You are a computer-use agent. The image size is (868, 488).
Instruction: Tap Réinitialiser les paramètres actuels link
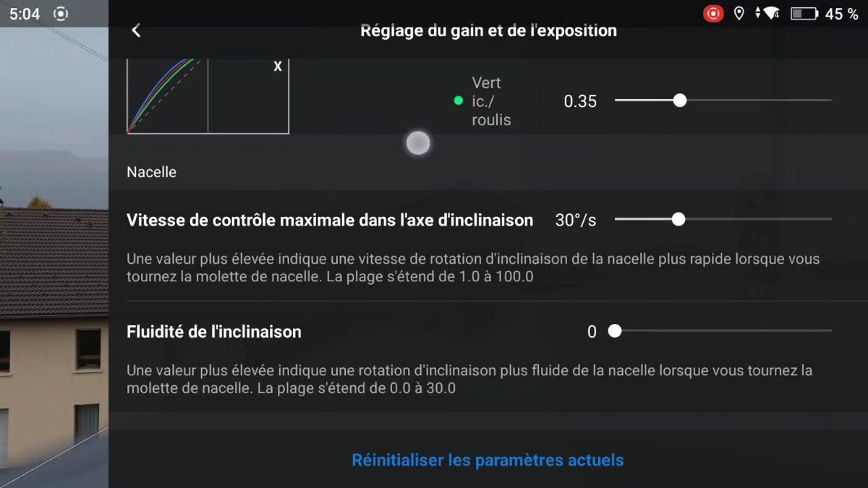(x=488, y=460)
